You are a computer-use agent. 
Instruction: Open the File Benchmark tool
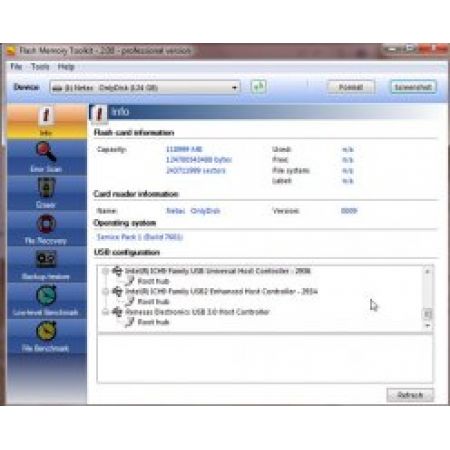46,337
